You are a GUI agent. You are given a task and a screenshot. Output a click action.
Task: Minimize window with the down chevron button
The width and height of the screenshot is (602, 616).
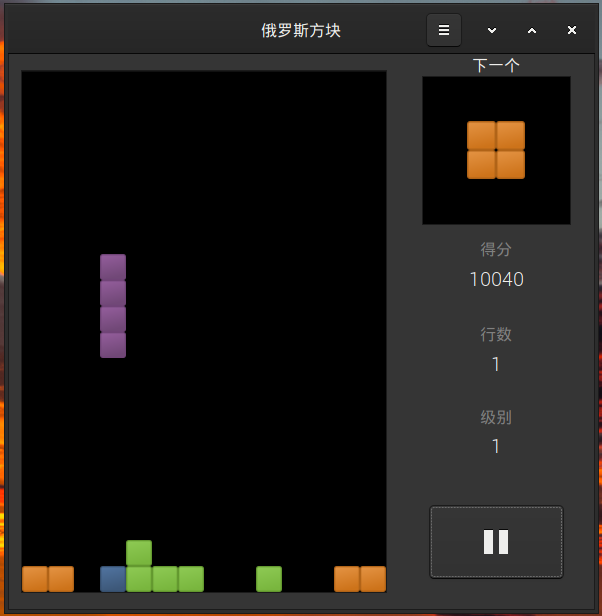[x=492, y=30]
